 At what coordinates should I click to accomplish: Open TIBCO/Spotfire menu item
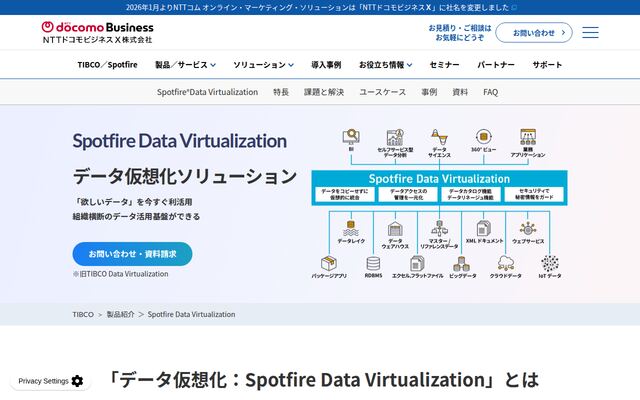107,64
